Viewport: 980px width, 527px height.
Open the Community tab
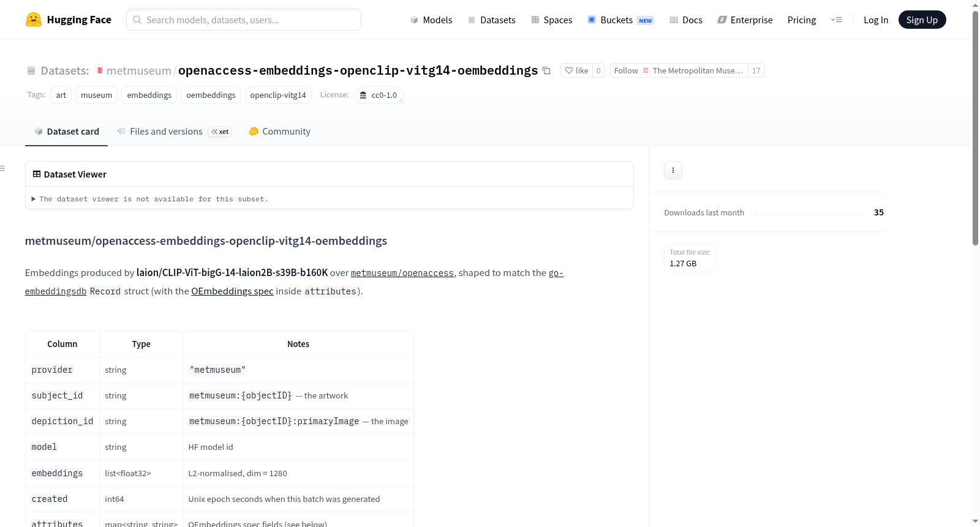pos(279,131)
